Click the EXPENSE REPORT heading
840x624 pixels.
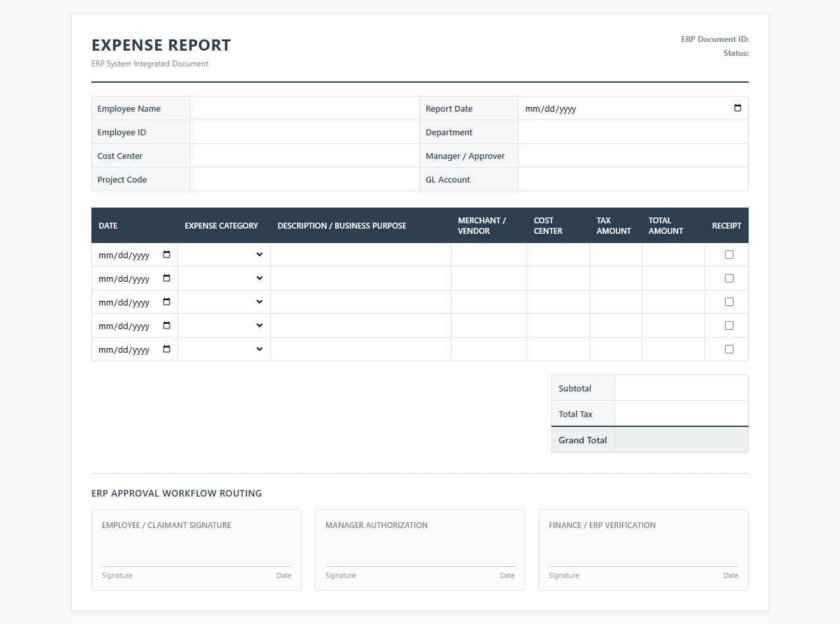[162, 45]
